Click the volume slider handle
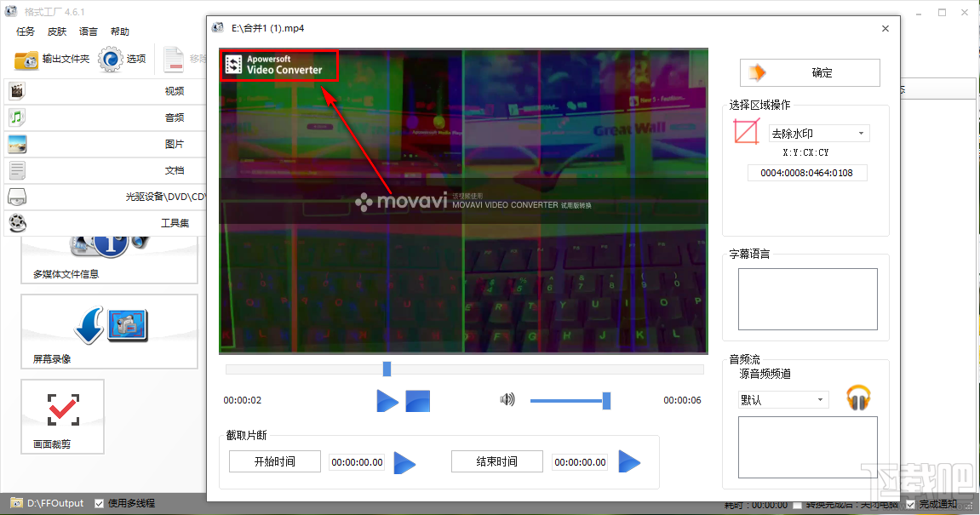The height and width of the screenshot is (515, 980). tap(606, 401)
